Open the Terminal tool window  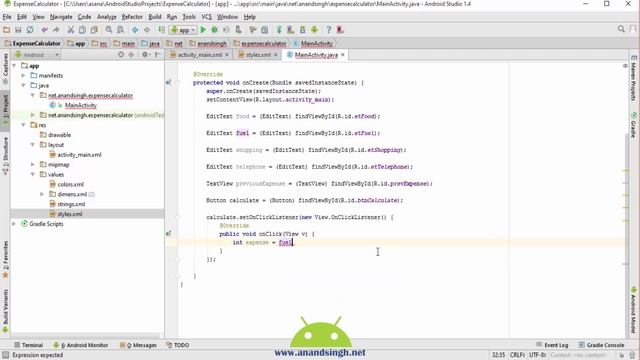[x=28, y=345]
